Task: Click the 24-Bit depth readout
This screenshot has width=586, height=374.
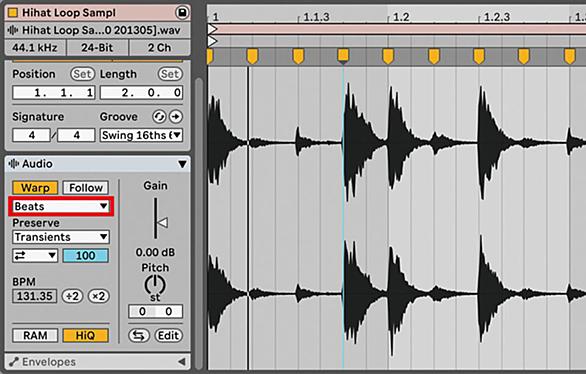Action: tap(97, 48)
